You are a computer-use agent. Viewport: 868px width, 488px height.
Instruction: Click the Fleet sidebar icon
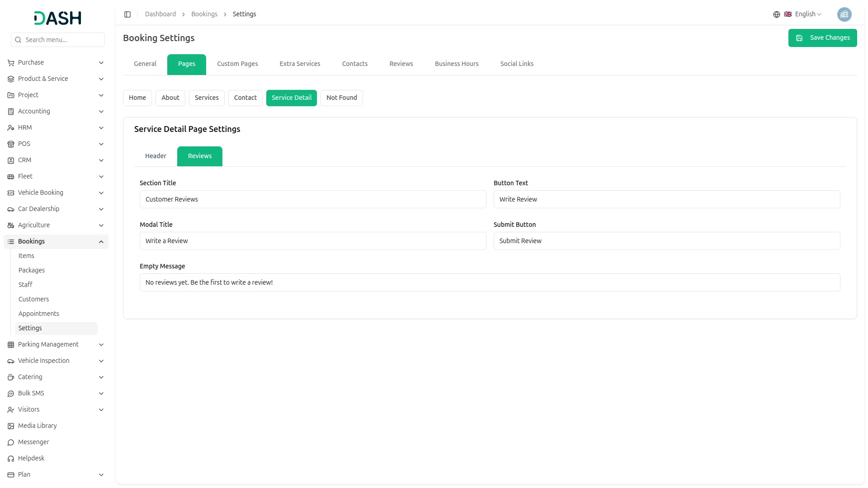[x=11, y=177]
